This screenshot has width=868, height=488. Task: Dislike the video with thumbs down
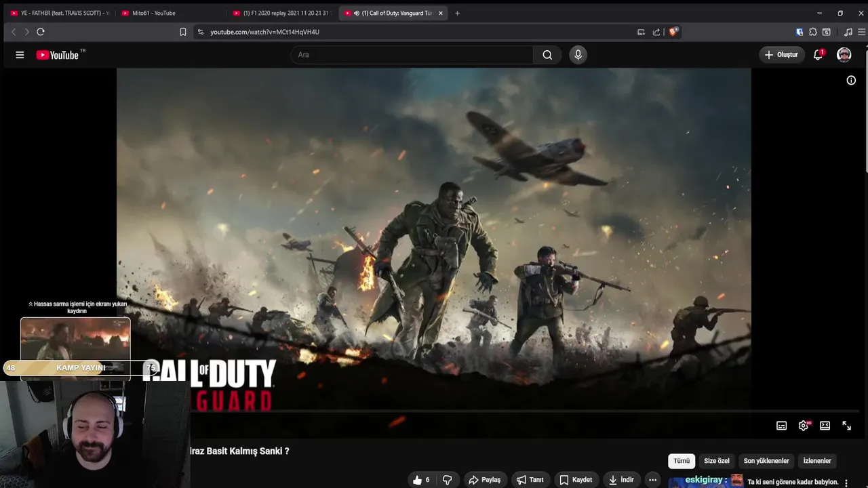pyautogui.click(x=448, y=480)
